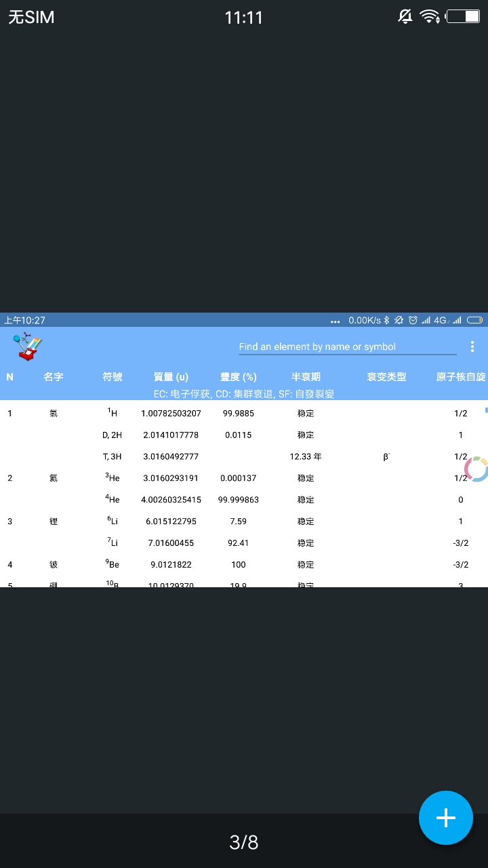Tap the battery indicator icon
The height and width of the screenshot is (868, 488).
(463, 17)
